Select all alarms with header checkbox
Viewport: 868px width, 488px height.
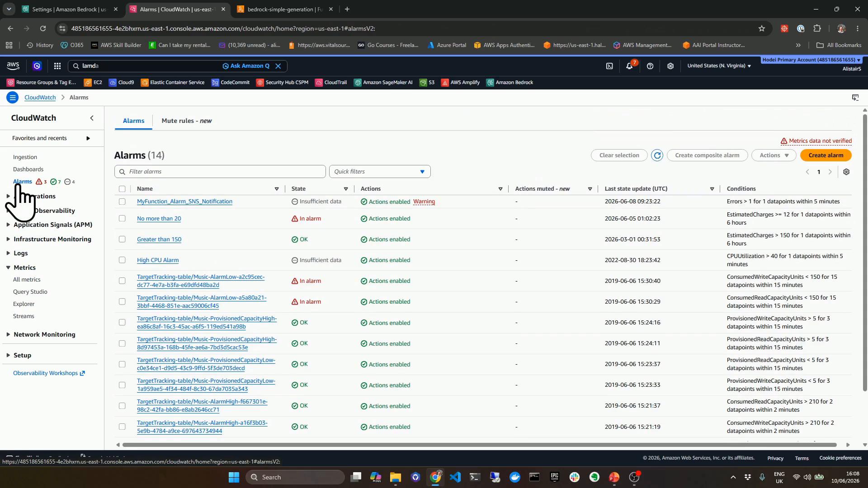(122, 189)
